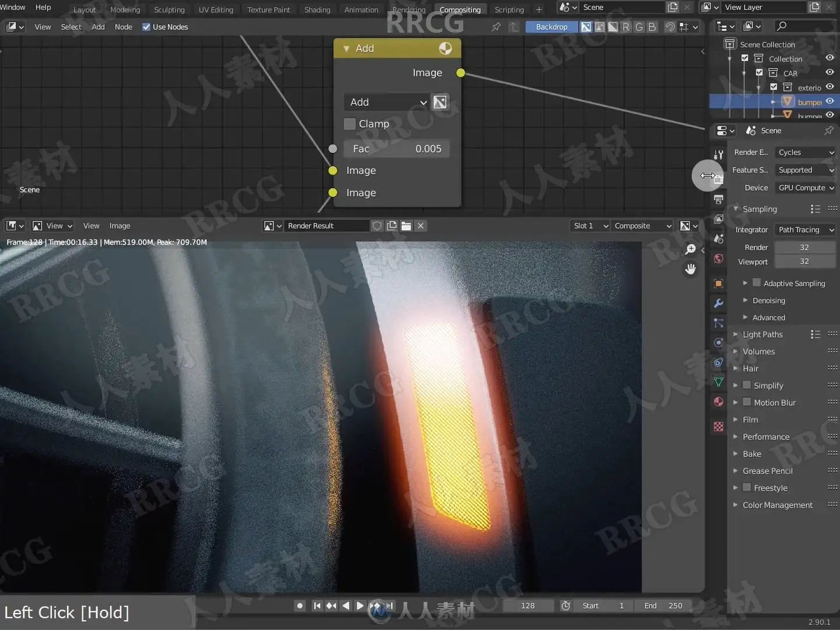Open image editor Image menu
Screen dimensions: 840x630
pyautogui.click(x=120, y=226)
